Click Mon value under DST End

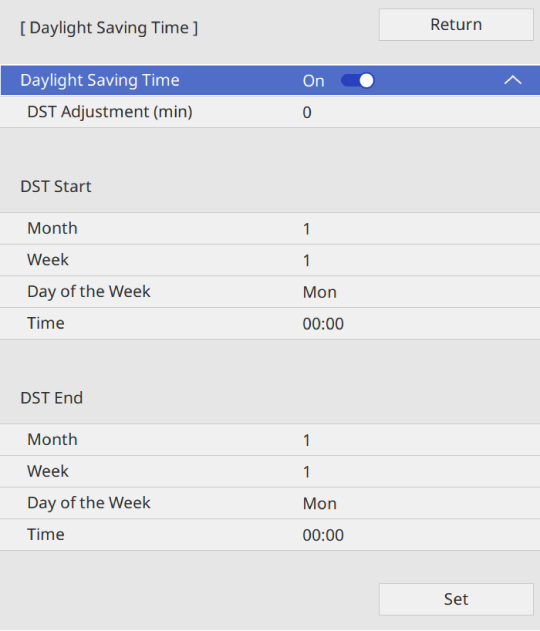319,503
